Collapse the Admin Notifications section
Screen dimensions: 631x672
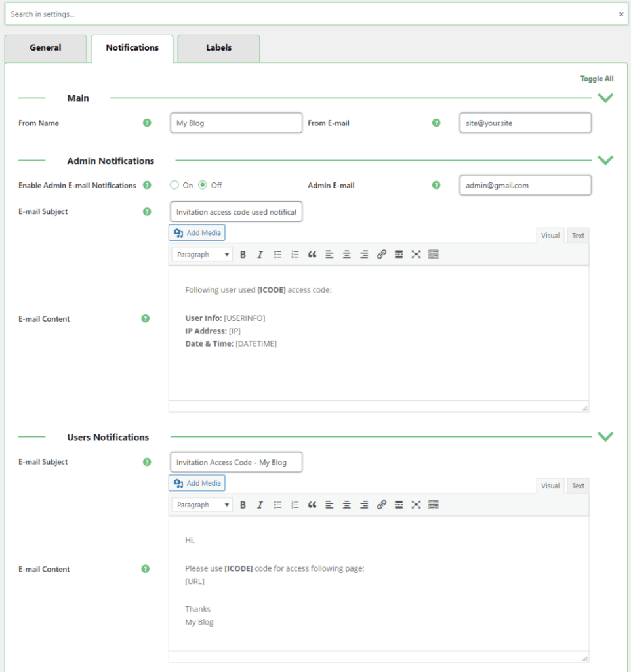(605, 159)
